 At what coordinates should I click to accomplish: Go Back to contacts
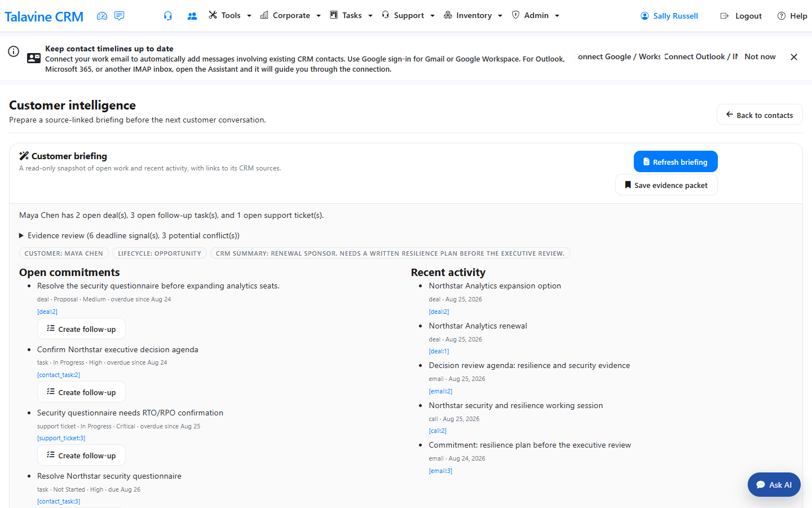(760, 115)
